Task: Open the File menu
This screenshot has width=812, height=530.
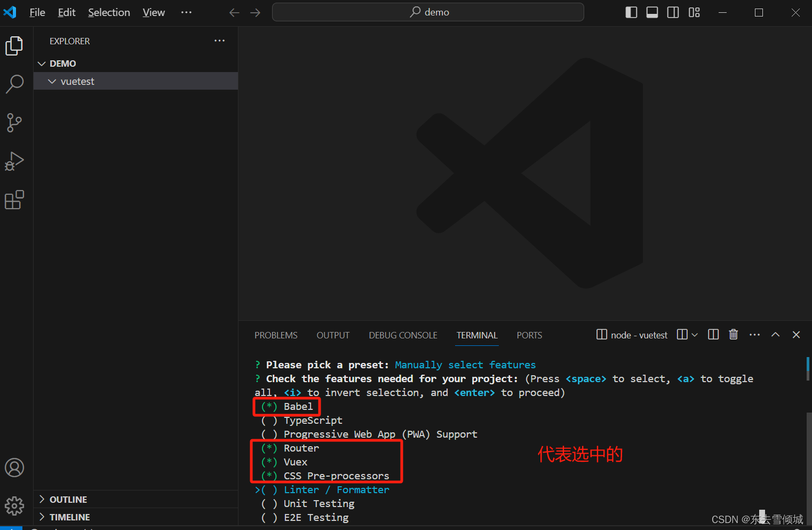Action: [x=37, y=12]
